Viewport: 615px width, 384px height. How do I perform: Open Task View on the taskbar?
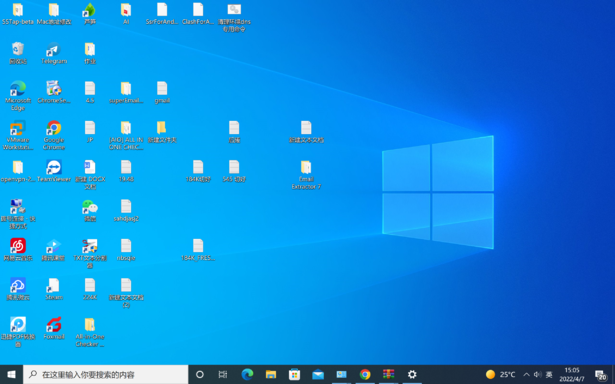pyautogui.click(x=223, y=375)
